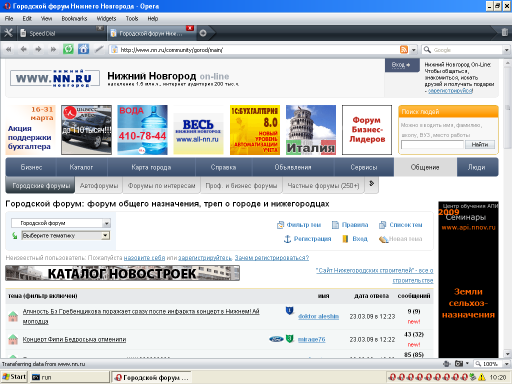Expand the Google search engine dropdown

506,50
